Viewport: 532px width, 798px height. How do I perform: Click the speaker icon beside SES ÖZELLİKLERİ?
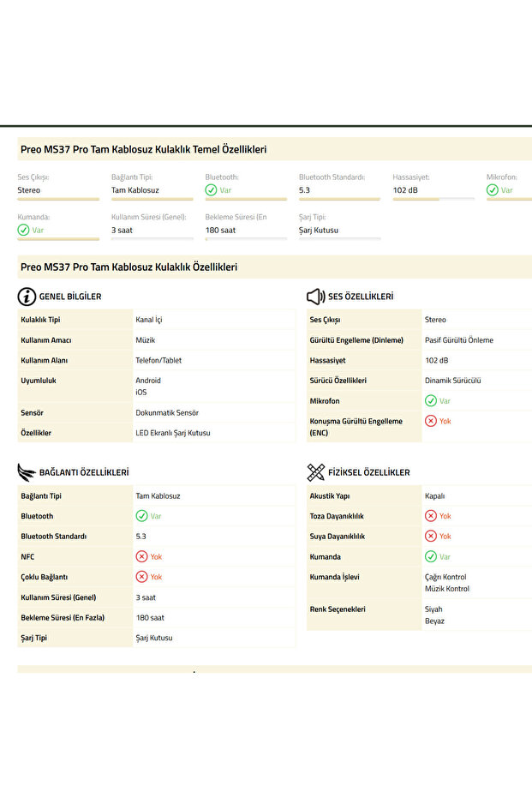pos(315,297)
